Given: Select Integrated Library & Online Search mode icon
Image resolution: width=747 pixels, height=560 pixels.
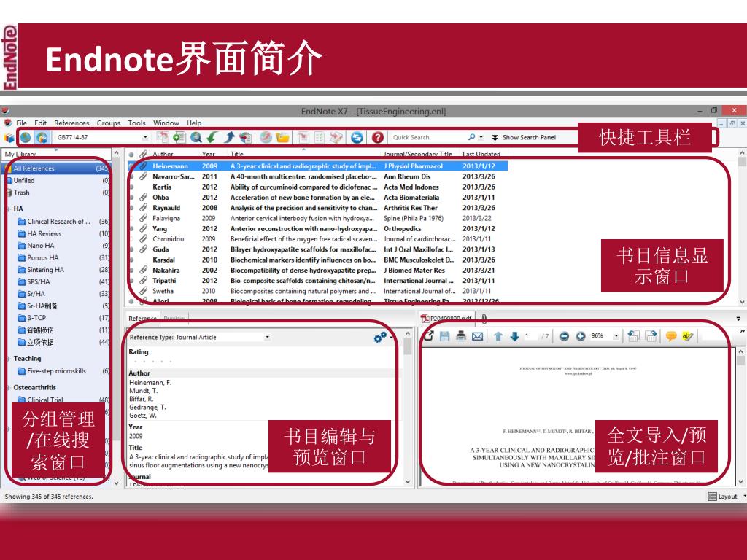Looking at the screenshot, I should coord(42,138).
